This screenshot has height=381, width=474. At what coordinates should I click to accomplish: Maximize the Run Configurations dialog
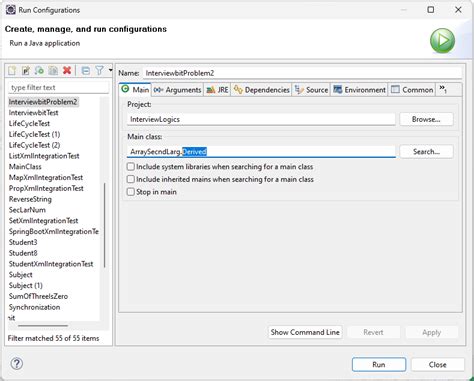[431, 10]
